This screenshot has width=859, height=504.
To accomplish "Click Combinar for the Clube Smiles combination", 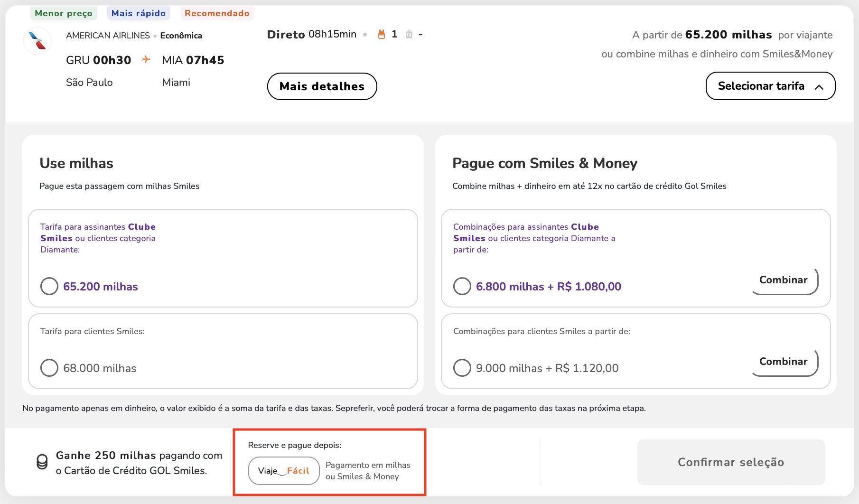I will pyautogui.click(x=784, y=280).
